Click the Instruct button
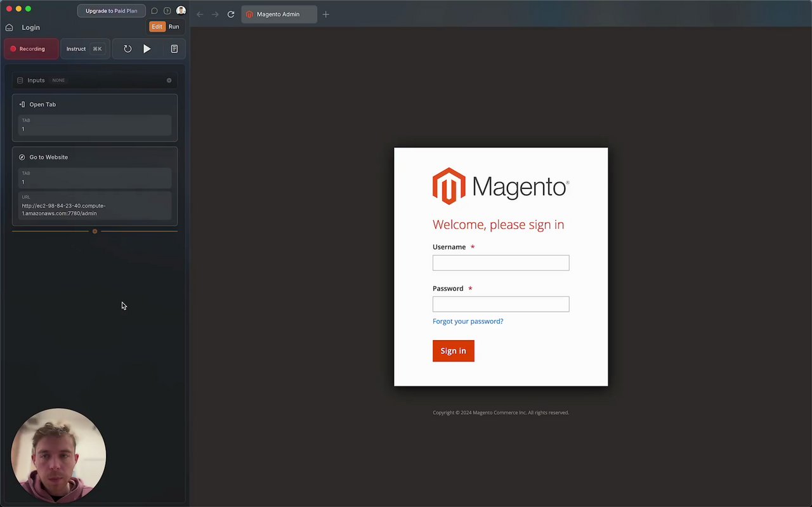812x507 pixels. tap(85, 49)
